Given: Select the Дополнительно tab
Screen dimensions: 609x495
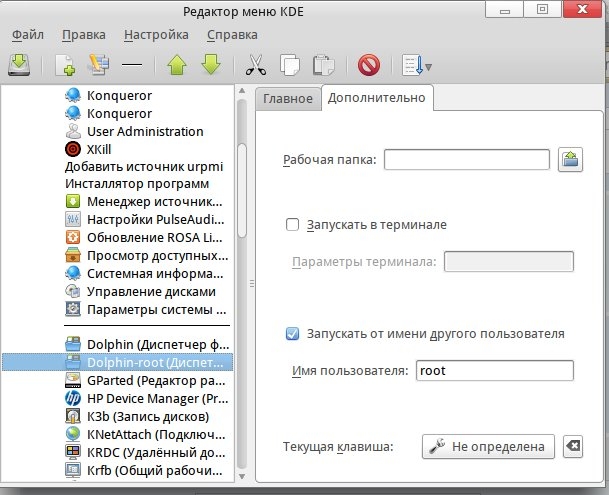Looking at the screenshot, I should pyautogui.click(x=377, y=98).
